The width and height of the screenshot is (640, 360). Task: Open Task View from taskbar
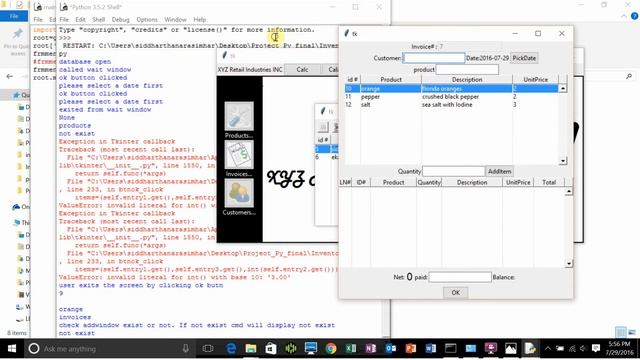[x=208, y=349]
